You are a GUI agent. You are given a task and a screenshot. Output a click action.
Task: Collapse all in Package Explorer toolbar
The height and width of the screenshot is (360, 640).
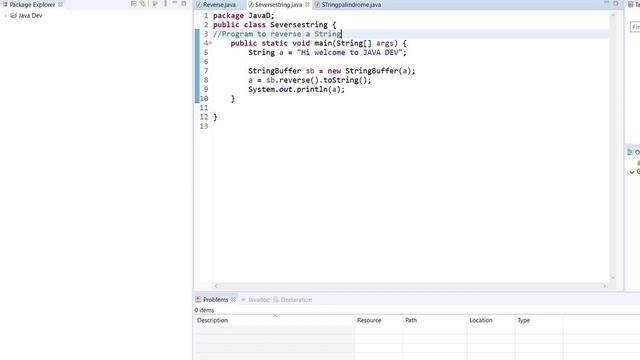pyautogui.click(x=133, y=4)
